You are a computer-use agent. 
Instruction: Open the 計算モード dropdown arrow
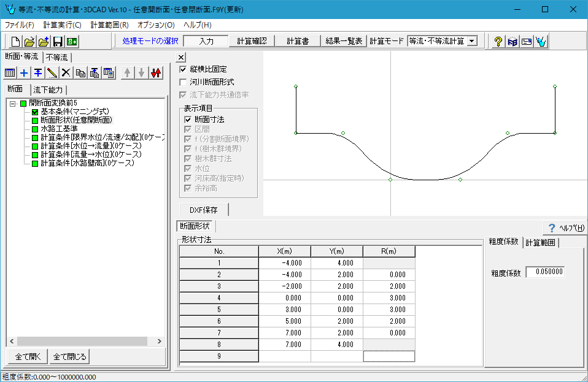coord(472,41)
